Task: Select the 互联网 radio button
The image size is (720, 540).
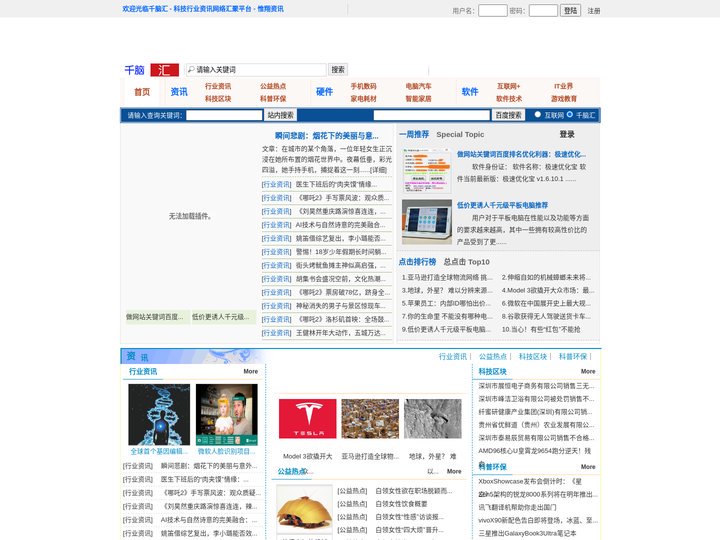Action: click(538, 114)
